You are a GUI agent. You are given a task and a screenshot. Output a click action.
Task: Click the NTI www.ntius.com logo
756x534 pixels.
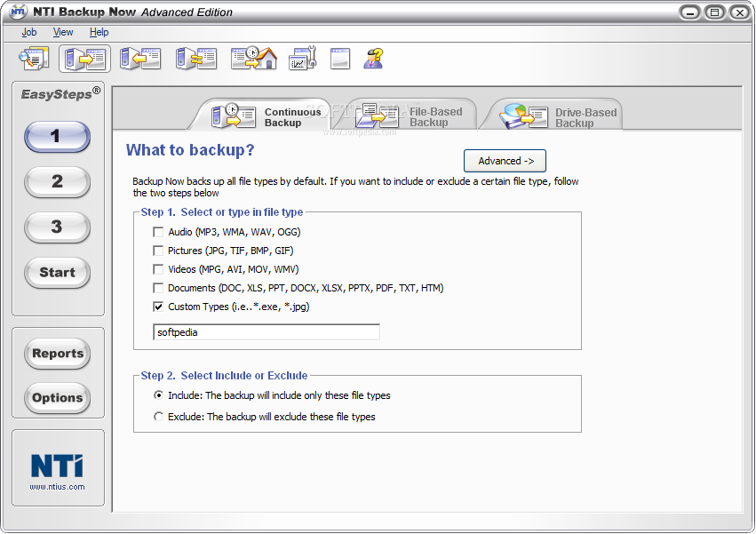point(58,471)
